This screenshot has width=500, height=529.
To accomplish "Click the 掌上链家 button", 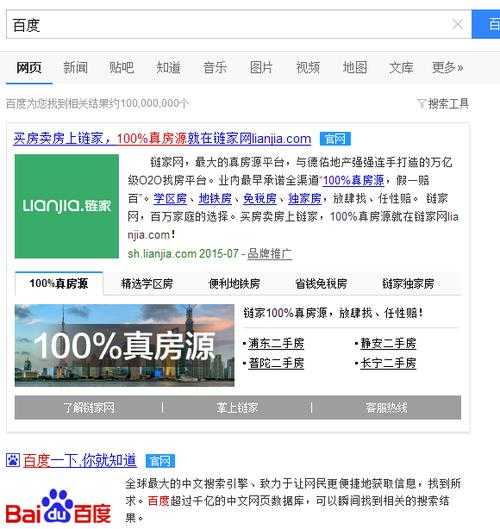I will [237, 408].
